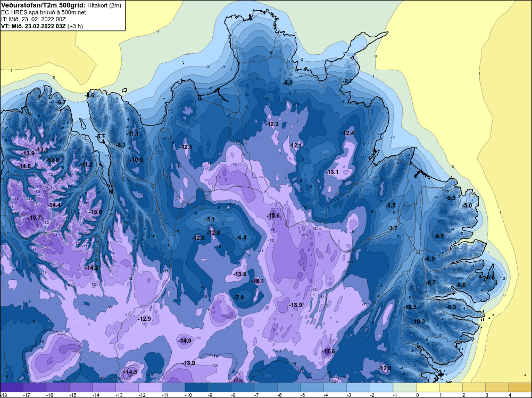The height and width of the screenshot is (398, 532).
Task: Click the -8.5 temperature value
Action: (x=391, y=205)
